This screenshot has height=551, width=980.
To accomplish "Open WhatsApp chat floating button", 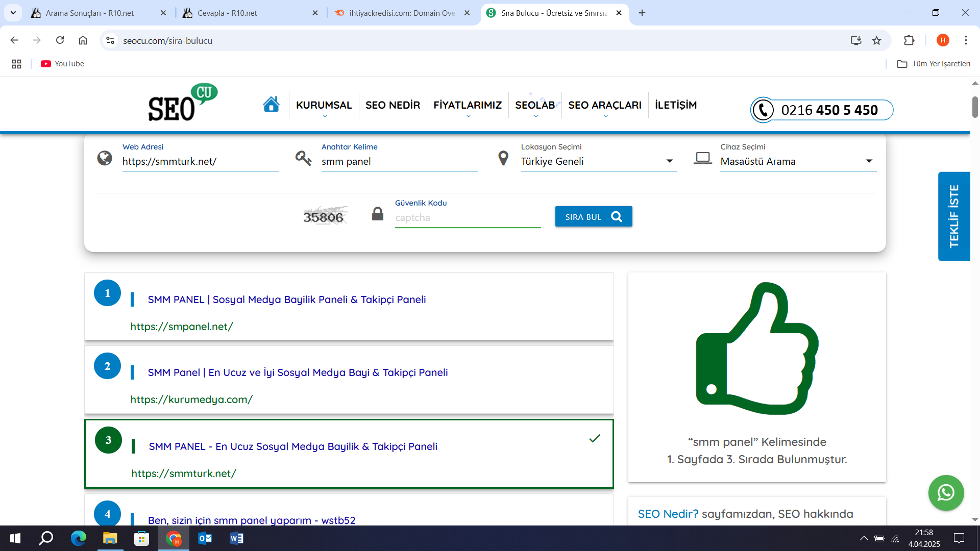I will coord(946,493).
